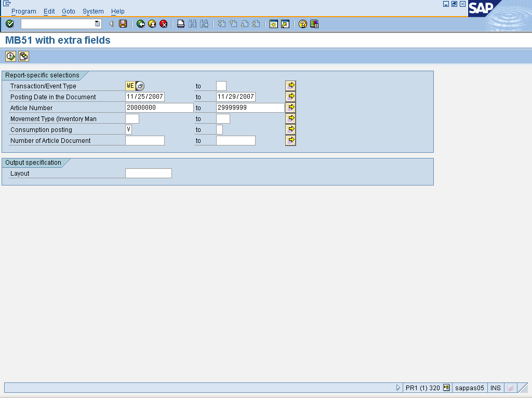
Task: Click the green Enter checkmark icon
Action: (x=10, y=24)
